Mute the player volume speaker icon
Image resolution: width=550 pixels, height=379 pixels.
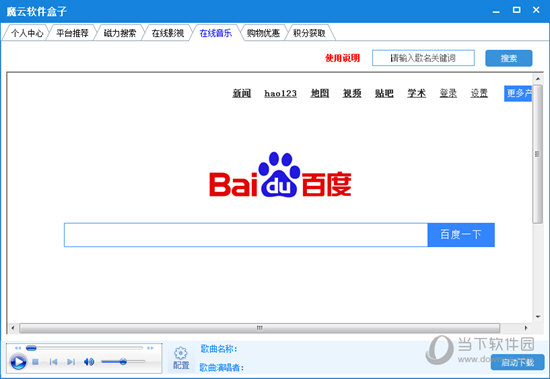[x=89, y=361]
